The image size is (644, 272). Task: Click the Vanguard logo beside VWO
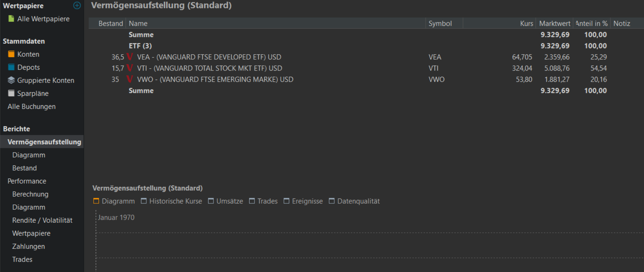tap(130, 79)
